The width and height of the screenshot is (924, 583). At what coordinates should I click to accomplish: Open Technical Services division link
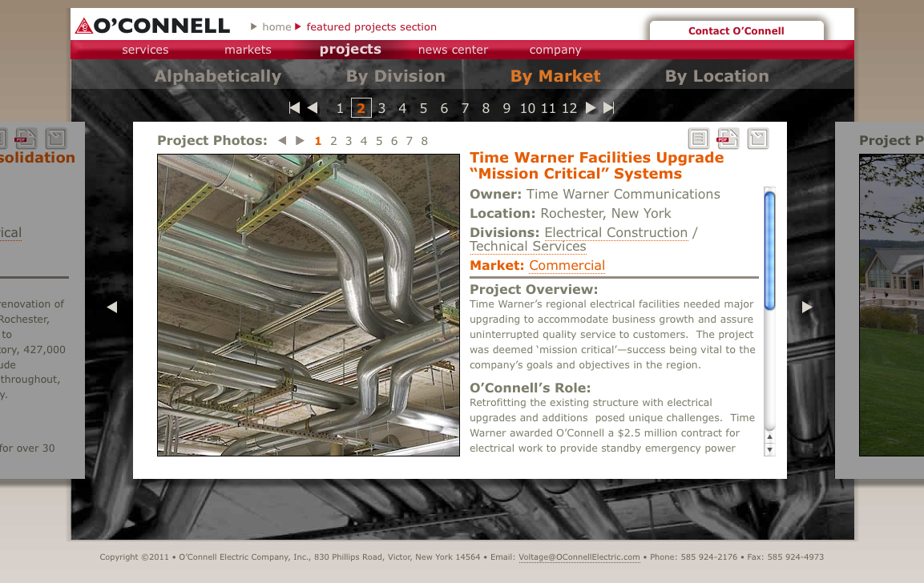(528, 246)
